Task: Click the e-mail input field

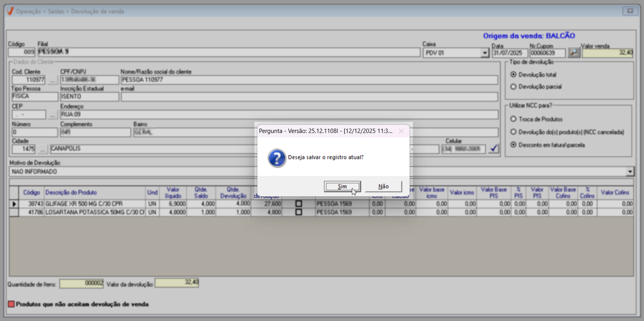Action: point(309,97)
